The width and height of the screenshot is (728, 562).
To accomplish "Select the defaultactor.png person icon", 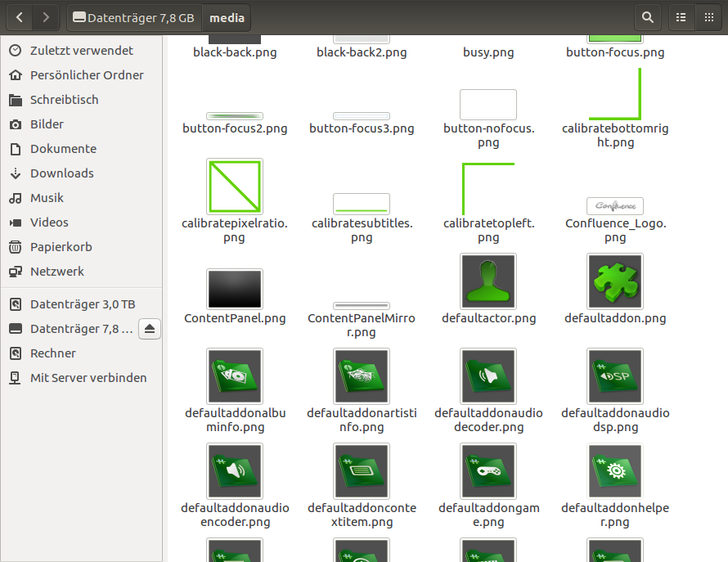I will (x=488, y=281).
